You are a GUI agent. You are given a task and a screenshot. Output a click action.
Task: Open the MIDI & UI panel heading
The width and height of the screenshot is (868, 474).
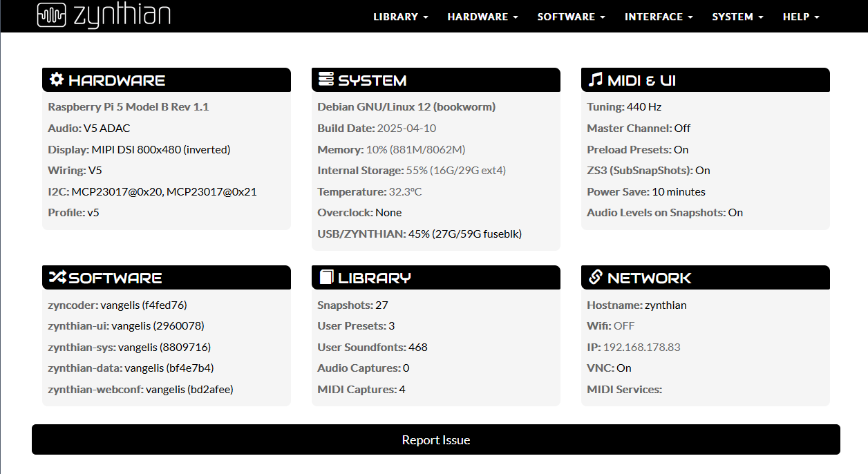pyautogui.click(x=706, y=79)
